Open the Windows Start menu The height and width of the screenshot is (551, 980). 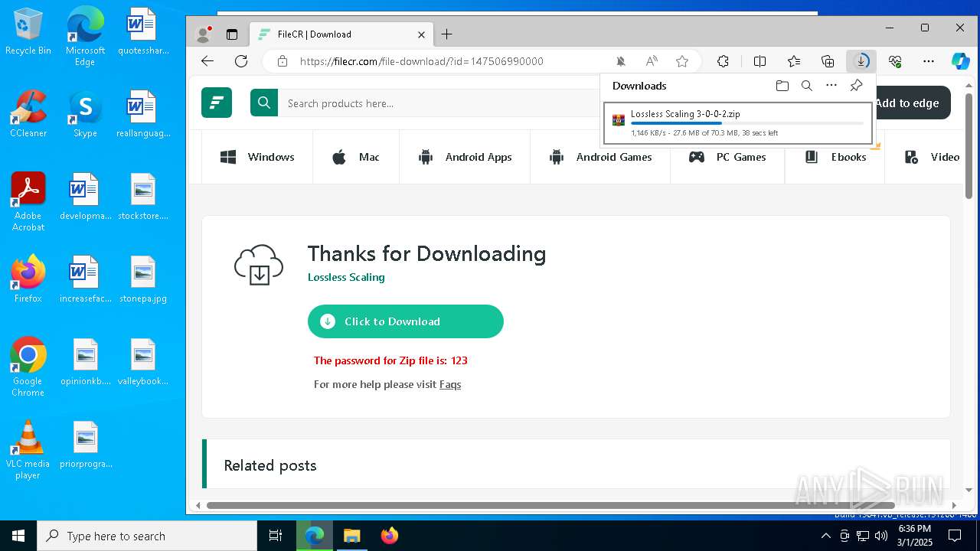18,536
